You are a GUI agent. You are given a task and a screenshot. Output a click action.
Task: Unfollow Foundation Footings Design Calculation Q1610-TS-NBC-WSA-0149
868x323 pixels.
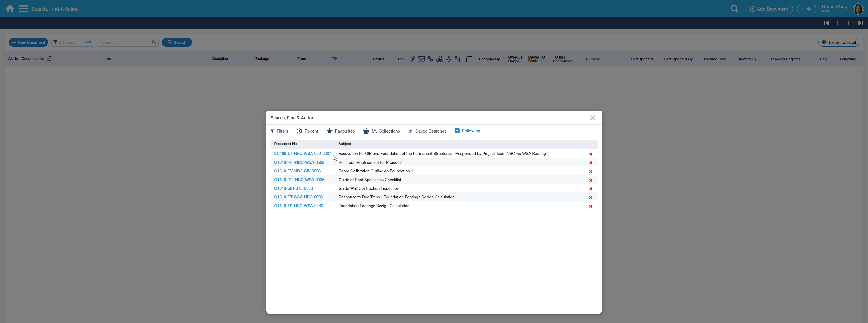[x=590, y=206]
